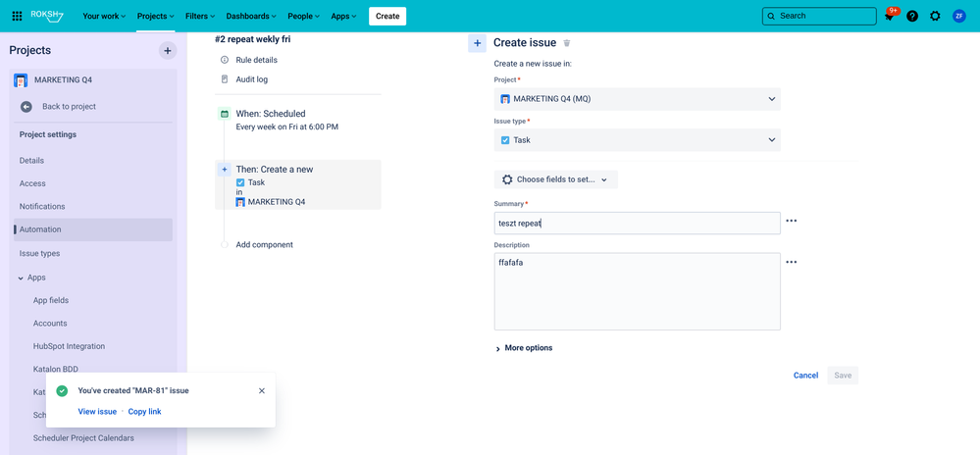Select Then: Create a new Task component
Viewport: 980px width, 455px height.
point(298,184)
